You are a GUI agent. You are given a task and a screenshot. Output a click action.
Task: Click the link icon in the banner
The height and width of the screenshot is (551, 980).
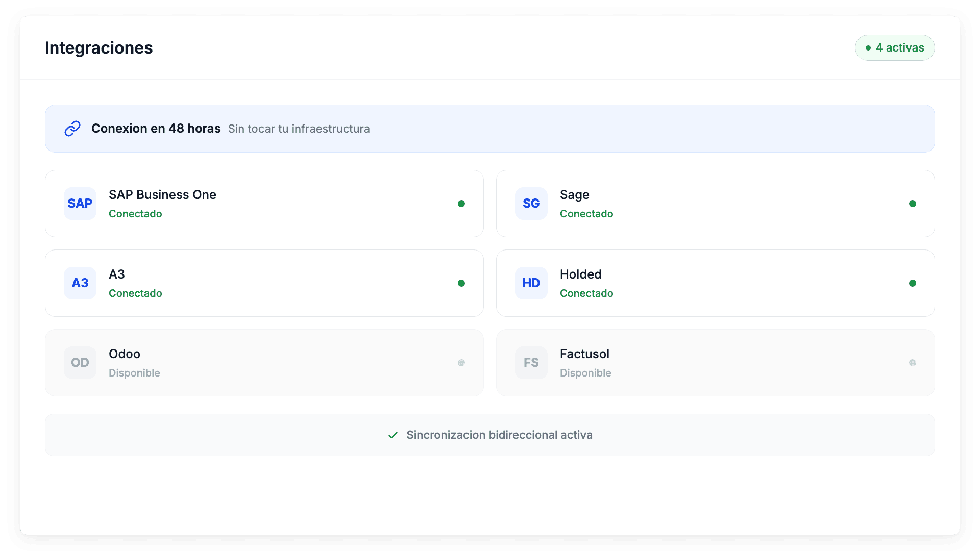(x=72, y=128)
